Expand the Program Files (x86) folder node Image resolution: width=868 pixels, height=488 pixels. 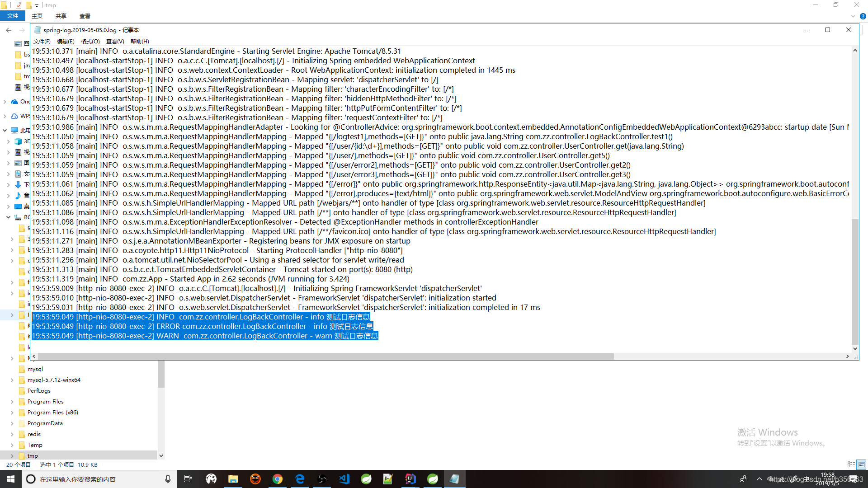[x=12, y=413]
